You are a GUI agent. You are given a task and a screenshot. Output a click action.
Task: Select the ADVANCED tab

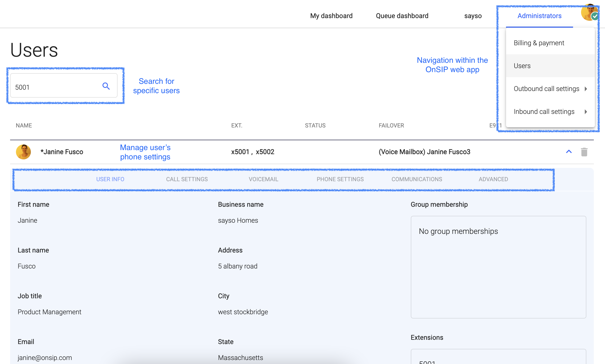493,179
